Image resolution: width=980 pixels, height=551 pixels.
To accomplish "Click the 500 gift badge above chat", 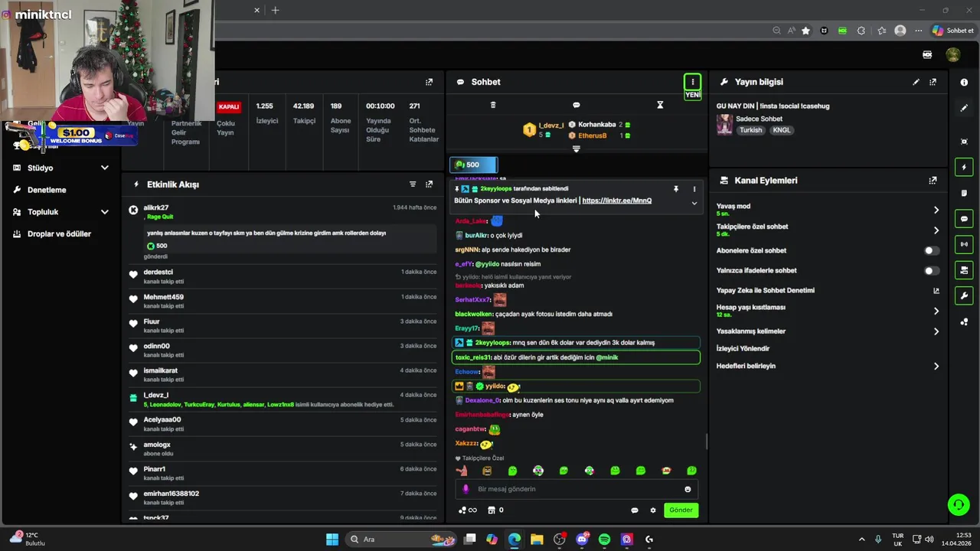I will 473,165.
